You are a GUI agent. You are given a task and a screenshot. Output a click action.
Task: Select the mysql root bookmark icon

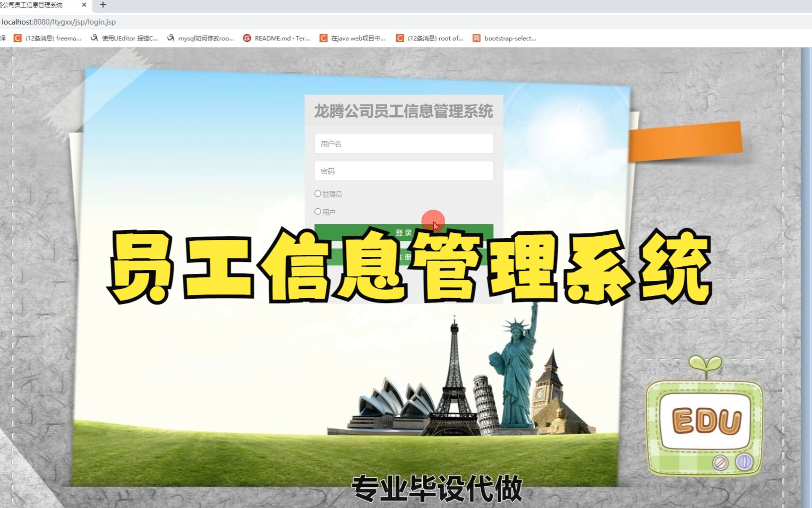[x=170, y=38]
